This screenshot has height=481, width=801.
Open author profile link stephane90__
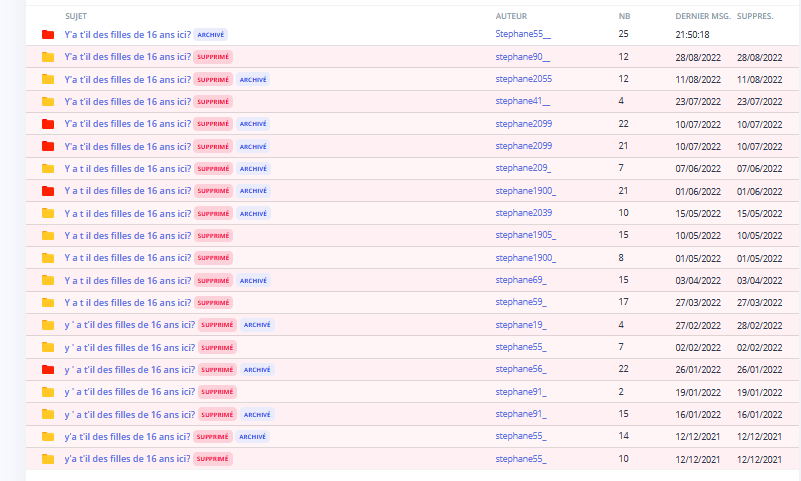(522, 57)
